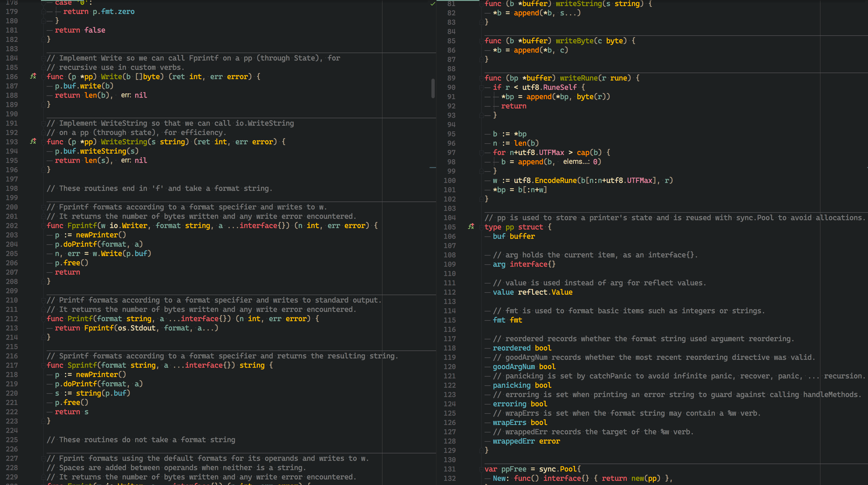The width and height of the screenshot is (868, 485).
Task: Click 'append(*b, s...)' on line 82
Action: click(547, 13)
